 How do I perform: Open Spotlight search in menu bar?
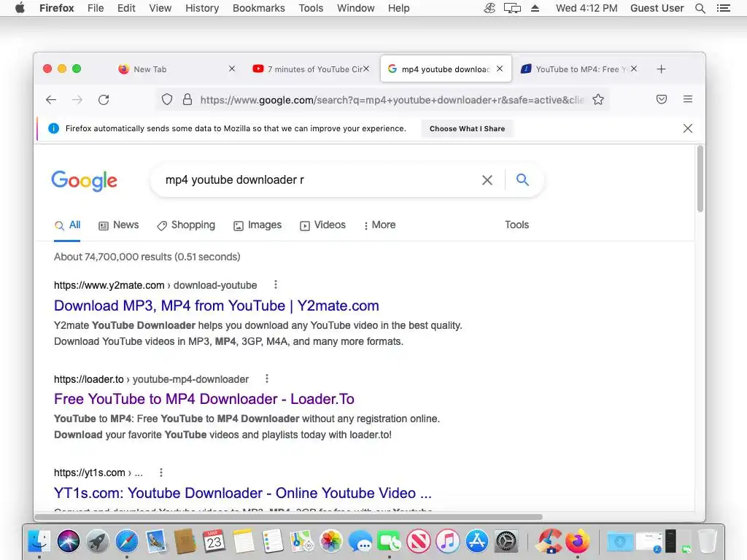pyautogui.click(x=700, y=8)
